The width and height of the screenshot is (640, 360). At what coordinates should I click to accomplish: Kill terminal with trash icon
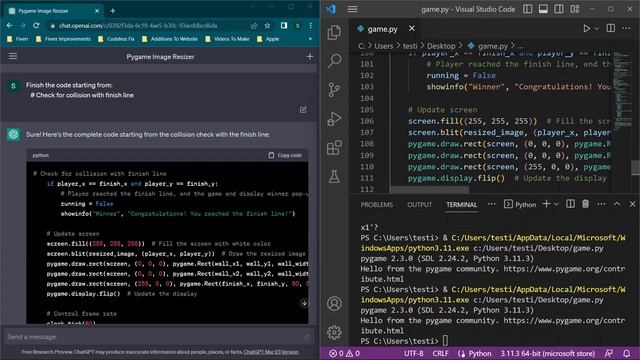(x=585, y=204)
